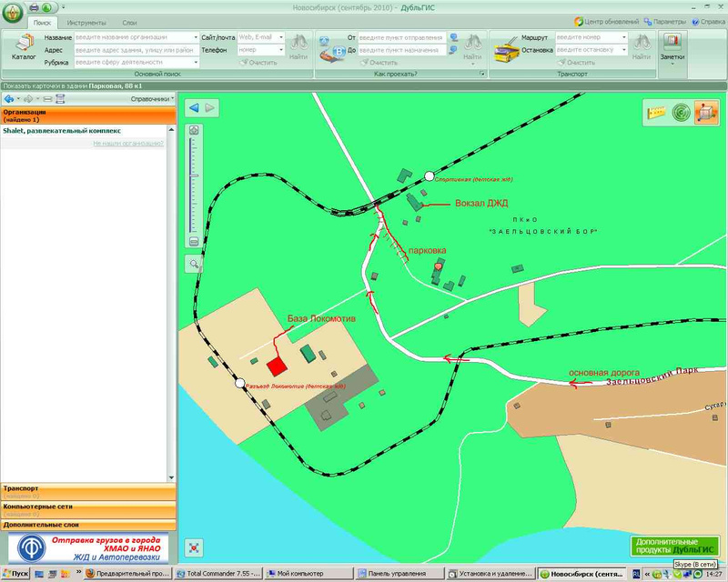Switch to the Инструменты tab
This screenshot has width=728, height=582.
[86, 21]
